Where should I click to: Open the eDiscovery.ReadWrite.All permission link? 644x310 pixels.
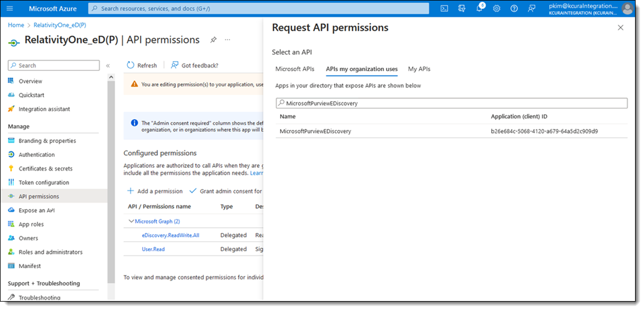point(170,235)
